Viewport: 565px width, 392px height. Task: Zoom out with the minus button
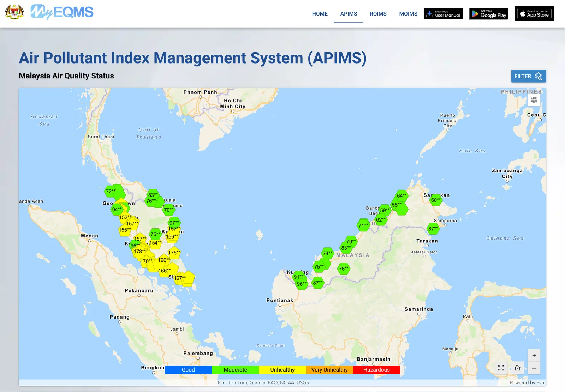click(534, 368)
